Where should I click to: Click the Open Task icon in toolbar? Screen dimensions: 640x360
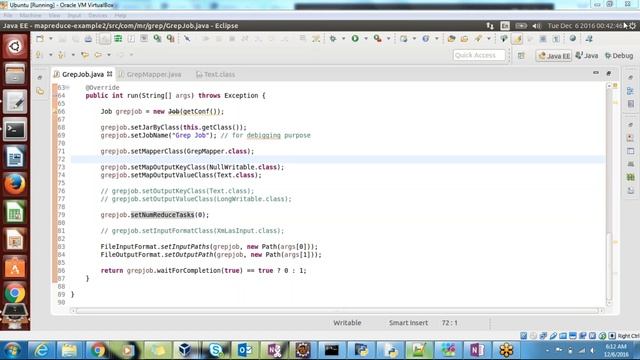click(x=464, y=39)
